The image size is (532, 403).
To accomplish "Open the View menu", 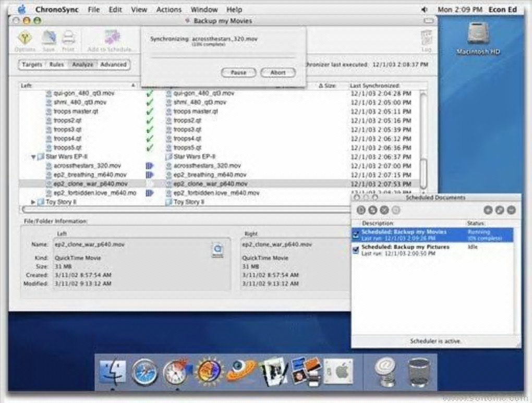I will coord(139,10).
